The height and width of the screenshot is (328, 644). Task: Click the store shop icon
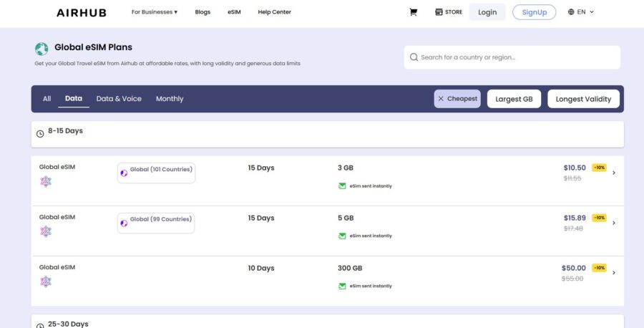click(x=439, y=12)
